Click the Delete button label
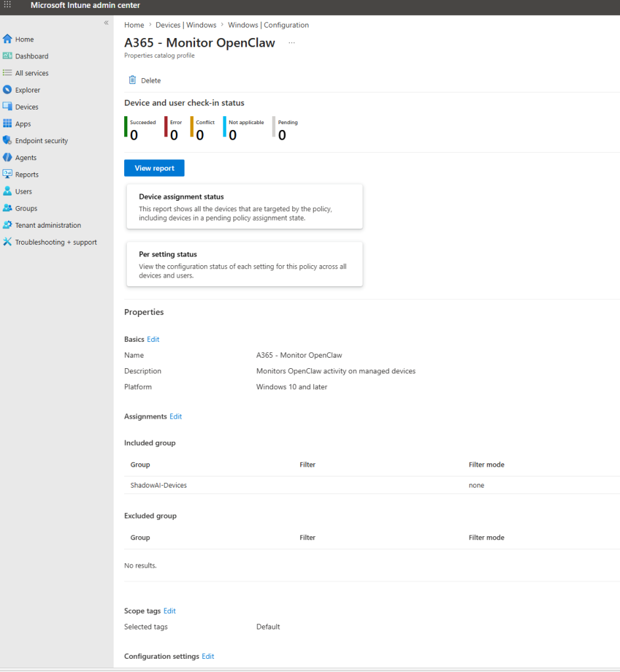 (151, 81)
